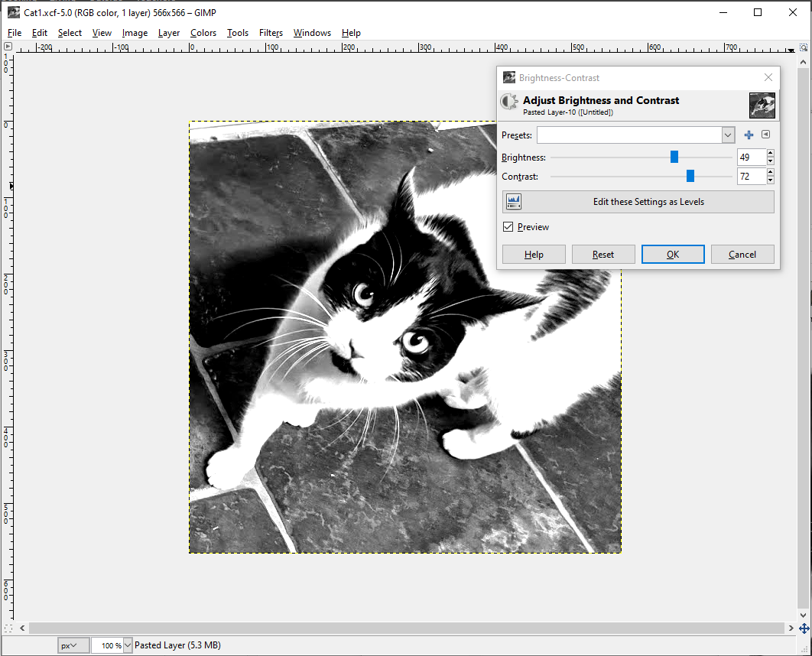Decrease Contrast value with down stepper

click(770, 180)
